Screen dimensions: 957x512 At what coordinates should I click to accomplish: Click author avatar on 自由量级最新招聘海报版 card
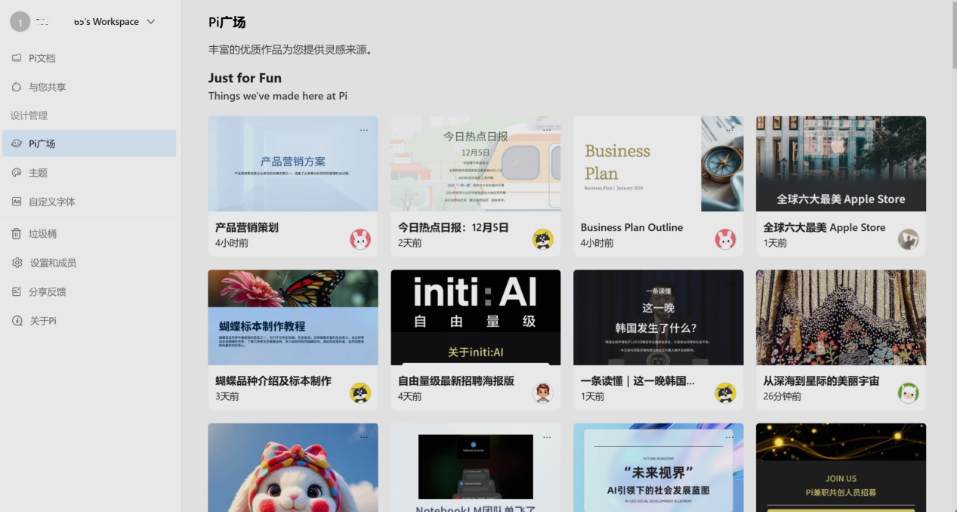(x=543, y=393)
